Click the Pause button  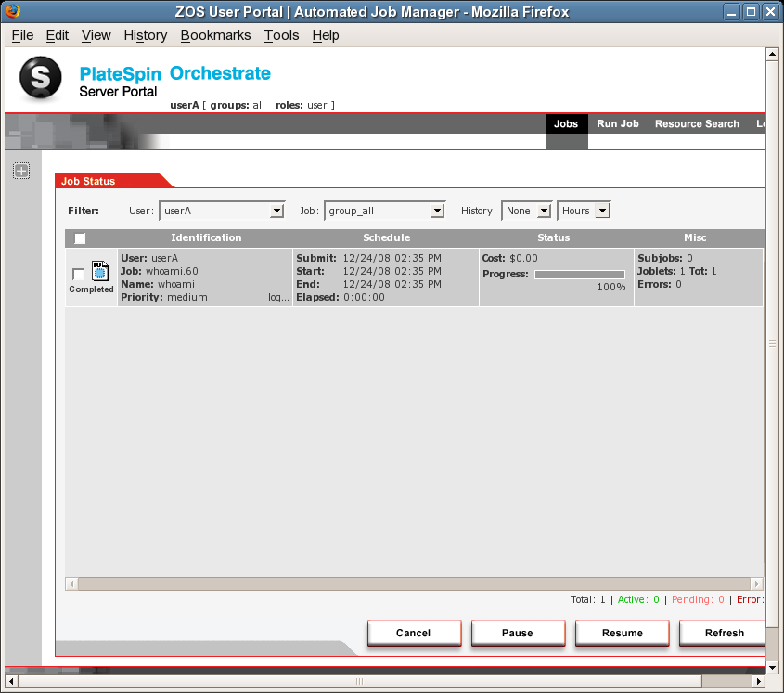[x=518, y=633]
